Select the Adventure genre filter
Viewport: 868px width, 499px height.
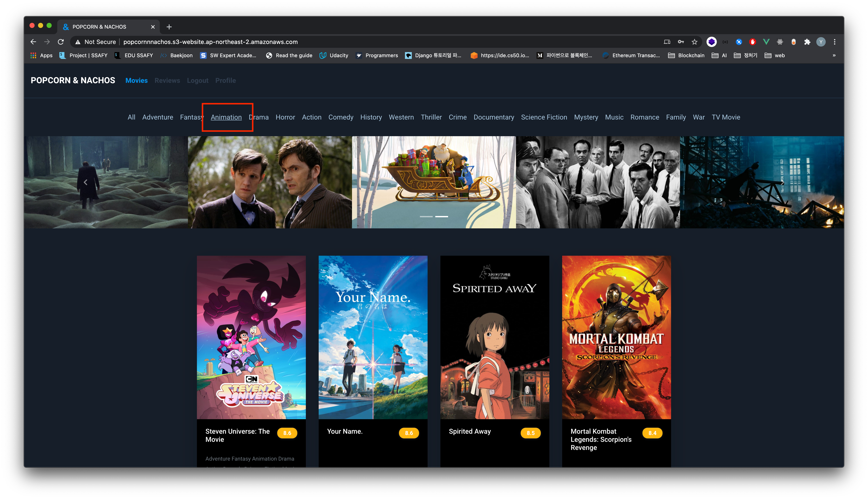point(158,117)
